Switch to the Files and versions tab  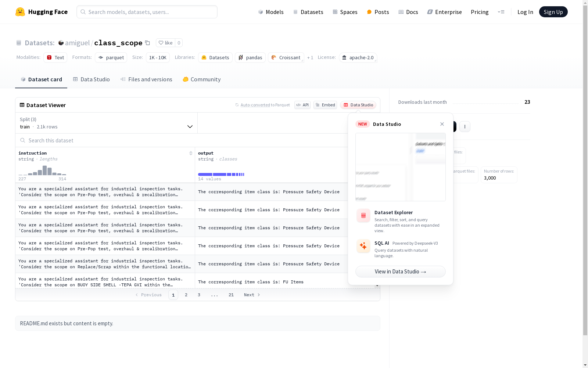click(x=146, y=79)
